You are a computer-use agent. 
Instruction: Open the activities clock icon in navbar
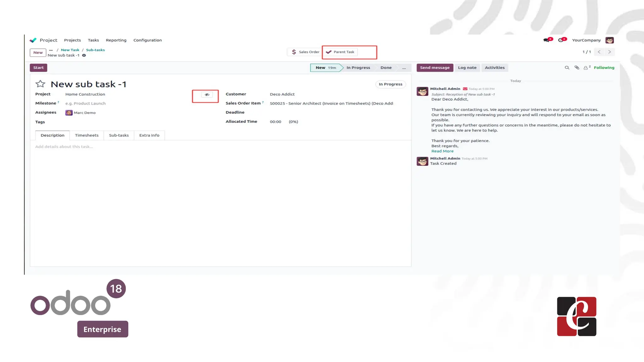(561, 40)
